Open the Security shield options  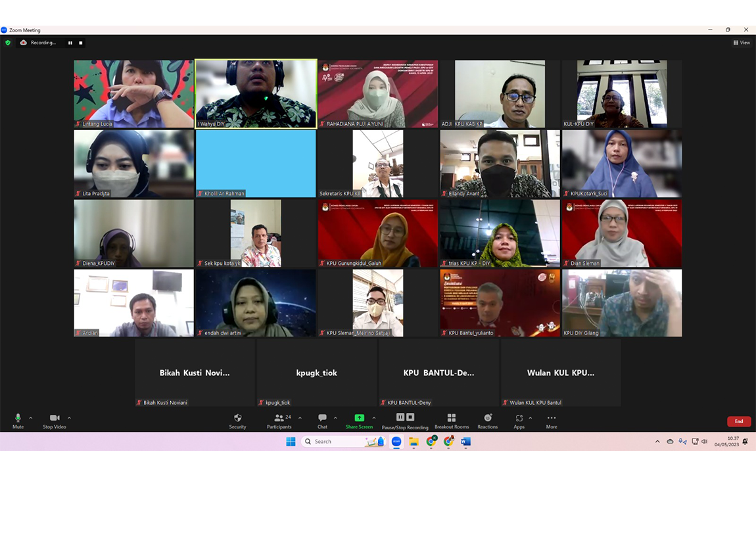[237, 419]
